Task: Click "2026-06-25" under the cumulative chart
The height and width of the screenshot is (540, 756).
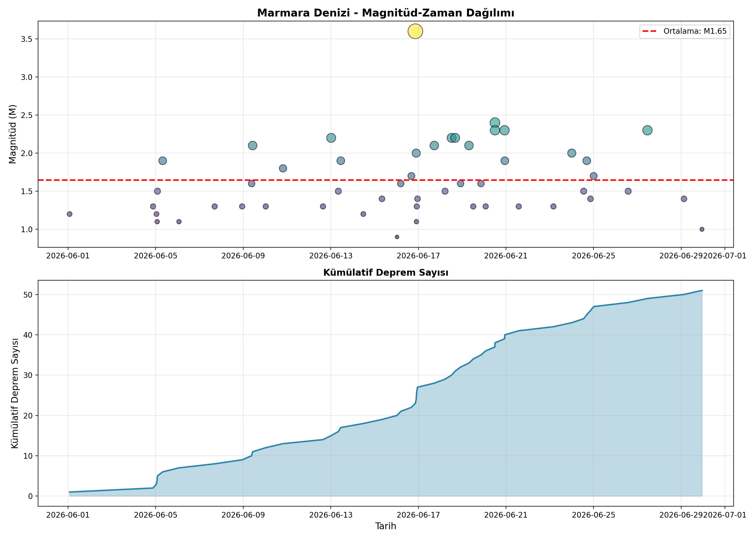Action: pyautogui.click(x=593, y=515)
